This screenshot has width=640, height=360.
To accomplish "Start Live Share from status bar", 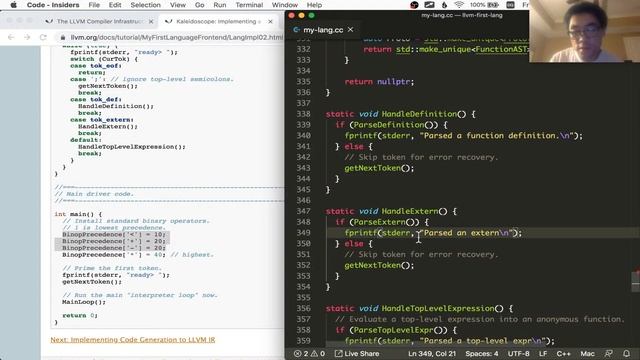I will (x=357, y=353).
